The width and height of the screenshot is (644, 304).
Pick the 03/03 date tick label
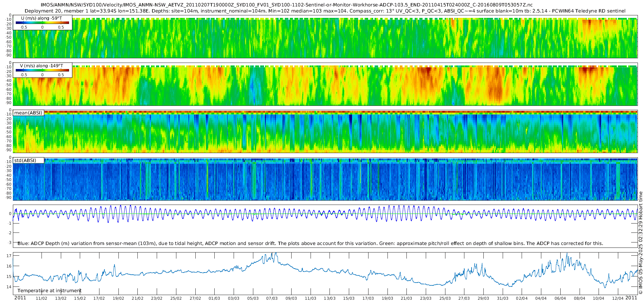point(234,298)
